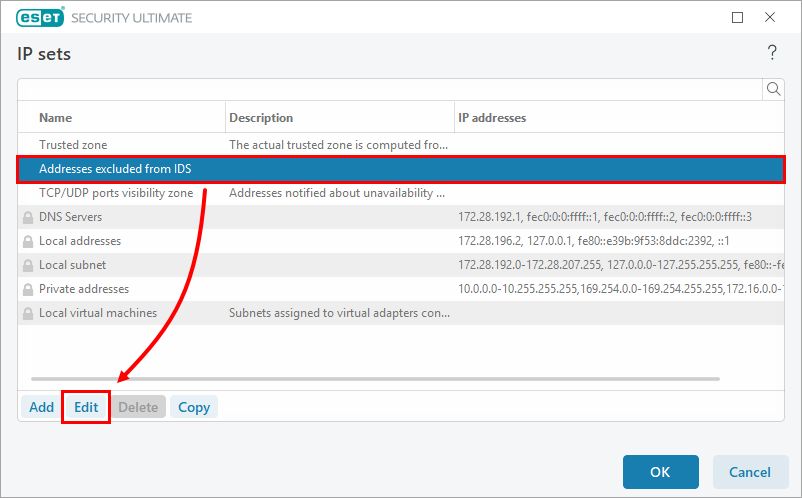Viewport: 802px width, 498px height.
Task: Click lock icon beside Local addresses
Action: tap(27, 241)
